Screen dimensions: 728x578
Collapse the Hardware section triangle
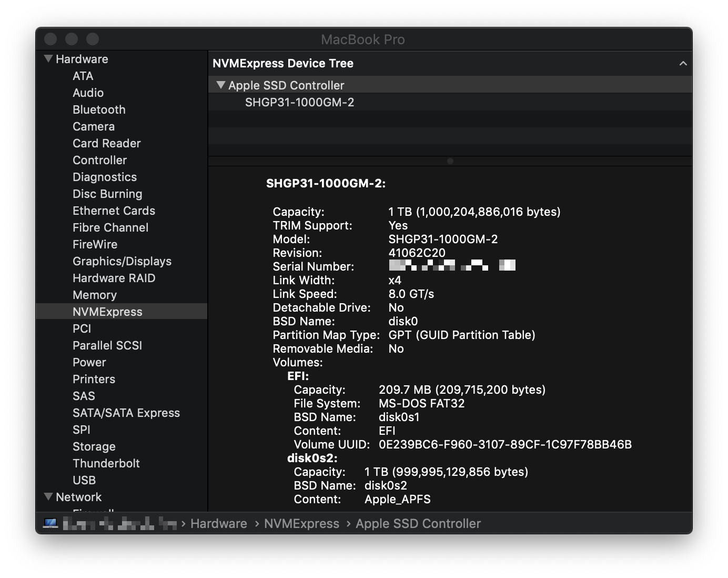point(48,59)
